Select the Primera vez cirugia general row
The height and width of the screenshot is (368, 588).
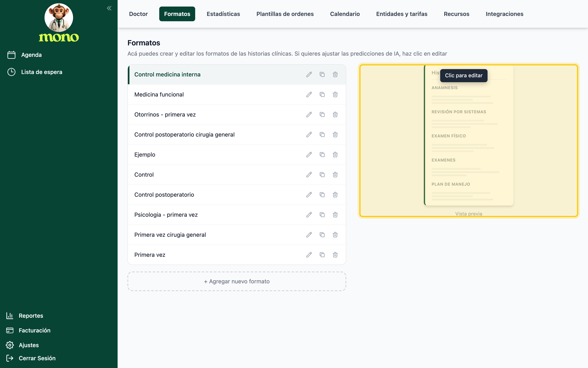coord(237,235)
